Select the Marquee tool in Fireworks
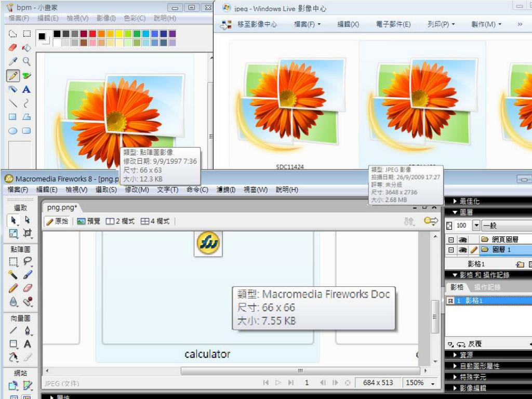532x399 pixels. pos(13,262)
